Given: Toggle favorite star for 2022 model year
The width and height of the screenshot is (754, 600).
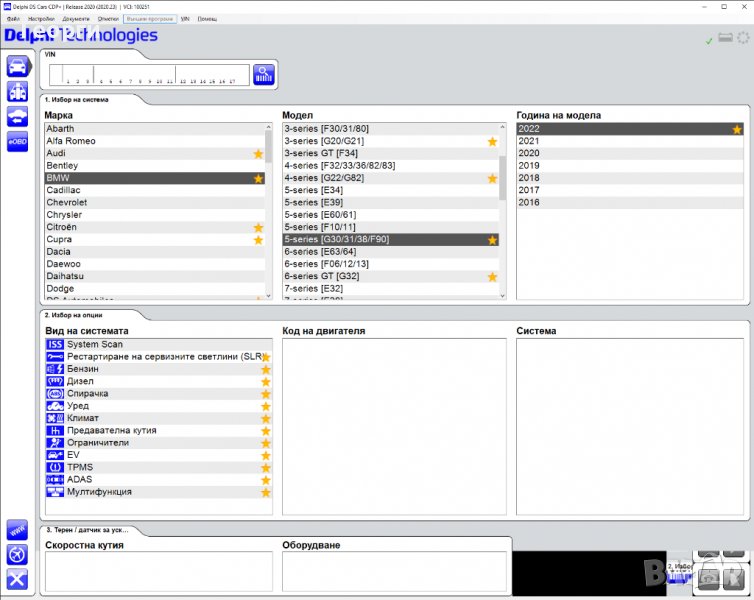Looking at the screenshot, I should 737,129.
